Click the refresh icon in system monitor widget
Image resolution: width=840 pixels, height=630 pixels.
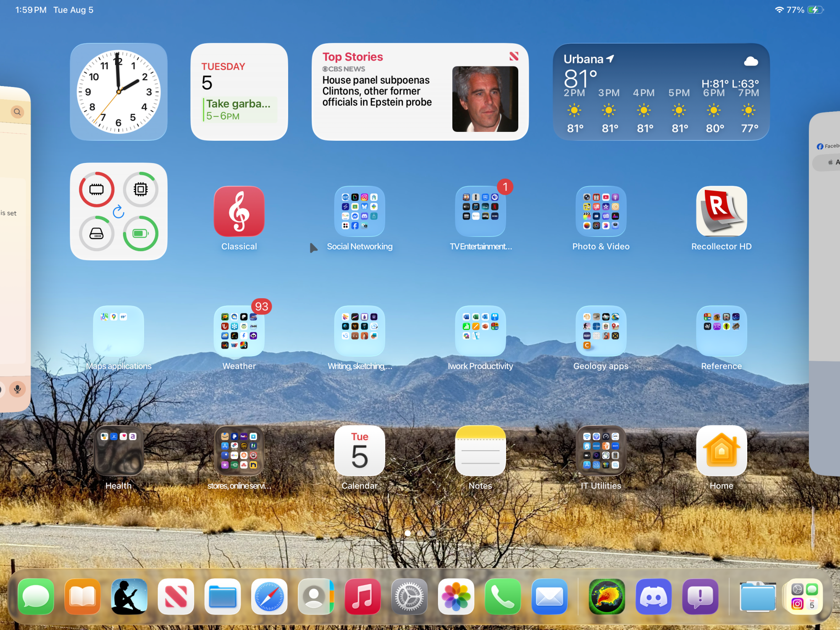[x=118, y=212]
